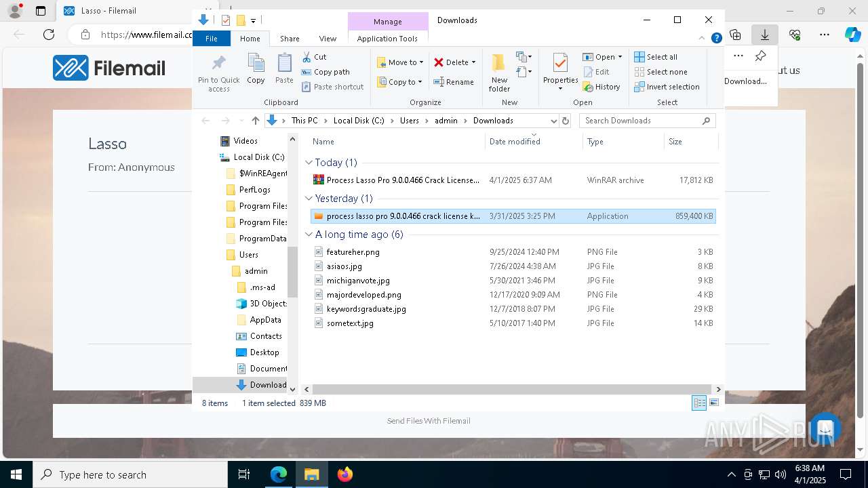Collapse A long time ago group

coord(309,235)
